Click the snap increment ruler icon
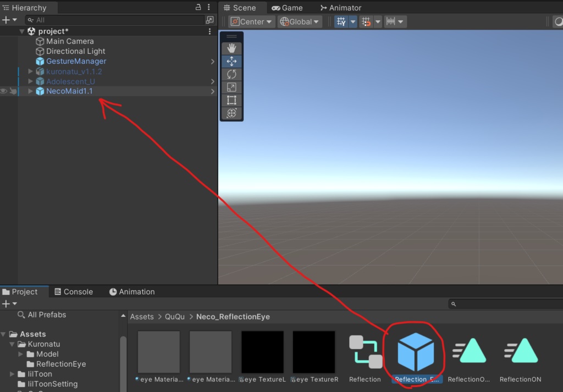Image resolution: width=563 pixels, height=392 pixels. click(x=391, y=21)
